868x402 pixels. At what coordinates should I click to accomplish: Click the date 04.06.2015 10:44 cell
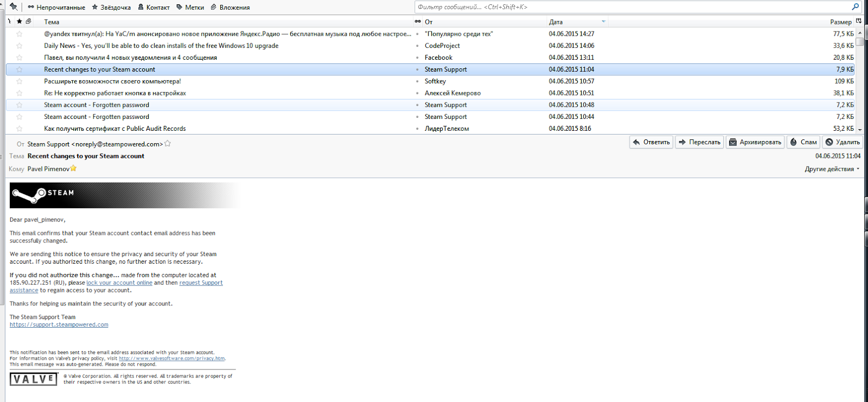[571, 117]
